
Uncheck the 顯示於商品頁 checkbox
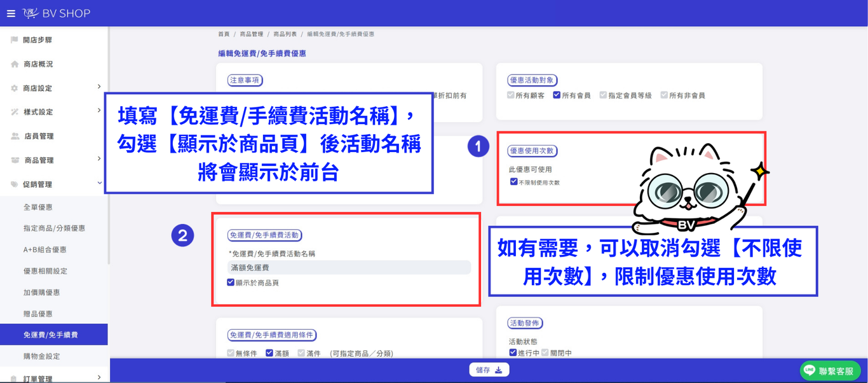231,282
